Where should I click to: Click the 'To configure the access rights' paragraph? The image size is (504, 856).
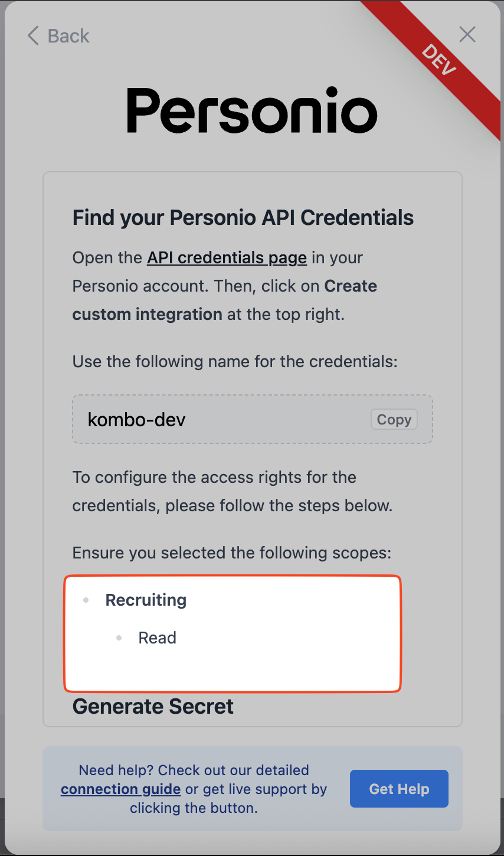(232, 491)
